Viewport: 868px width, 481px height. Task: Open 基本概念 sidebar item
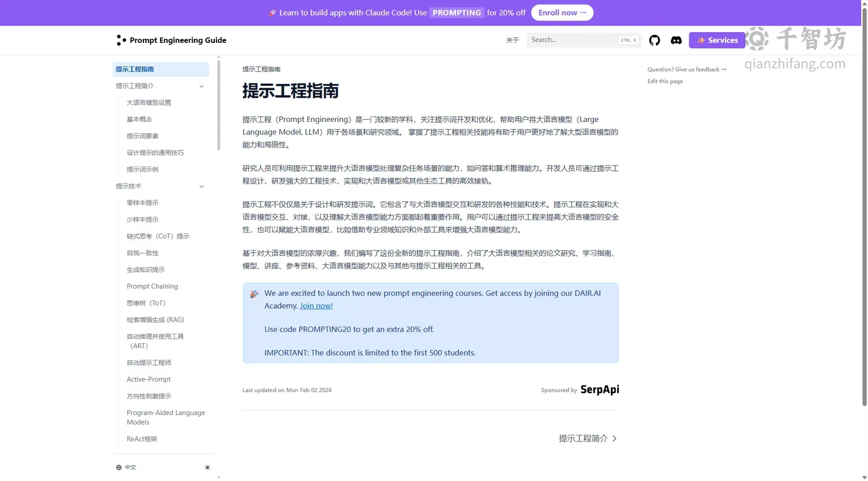(x=140, y=120)
